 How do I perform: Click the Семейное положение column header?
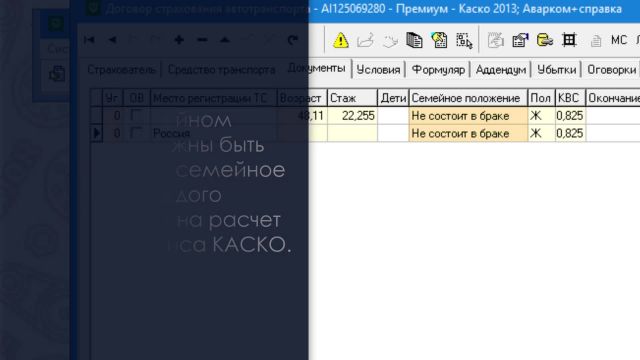(x=468, y=98)
